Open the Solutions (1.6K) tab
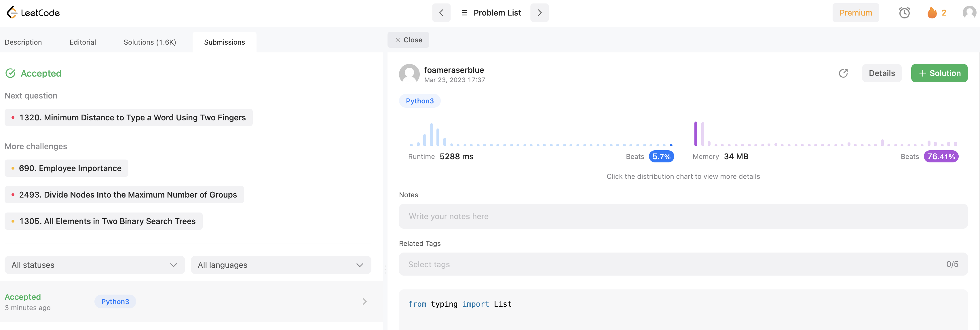The image size is (980, 330). 149,42
